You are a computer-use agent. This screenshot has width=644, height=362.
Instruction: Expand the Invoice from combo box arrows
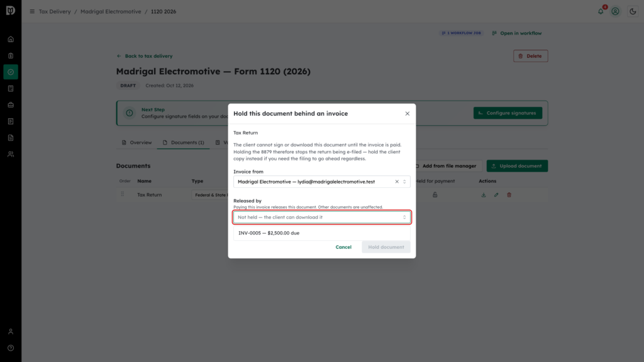click(404, 182)
